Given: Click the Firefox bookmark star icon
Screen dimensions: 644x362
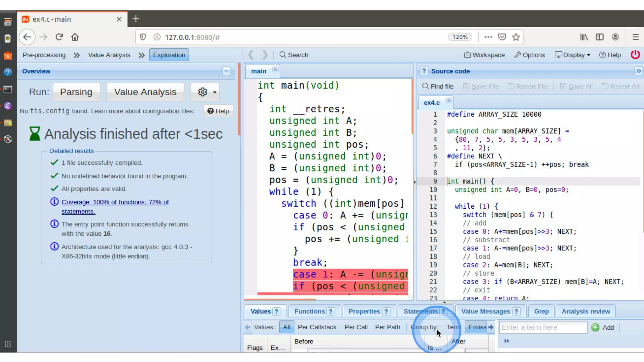Looking at the screenshot, I should tap(516, 37).
